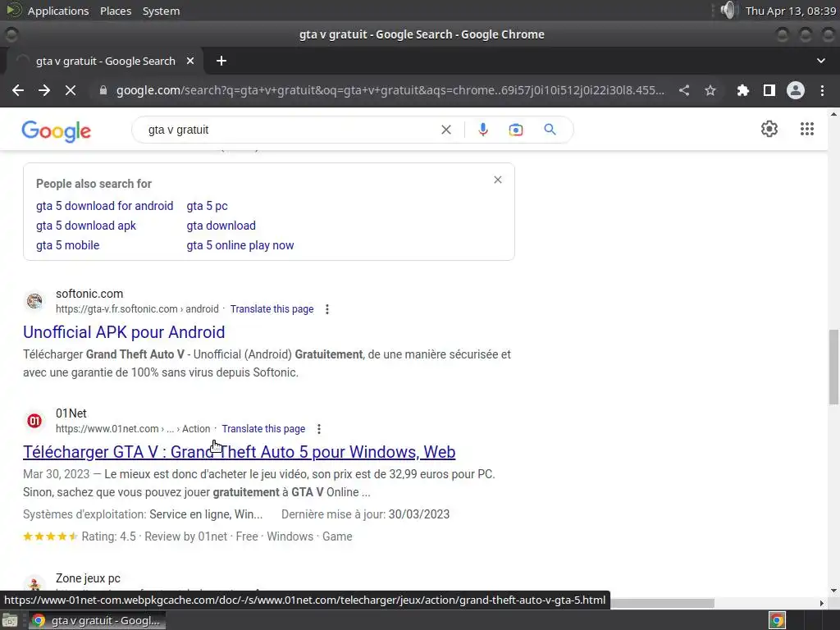Viewport: 840px width, 630px height.
Task: Open a new Chrome tab
Action: click(221, 61)
